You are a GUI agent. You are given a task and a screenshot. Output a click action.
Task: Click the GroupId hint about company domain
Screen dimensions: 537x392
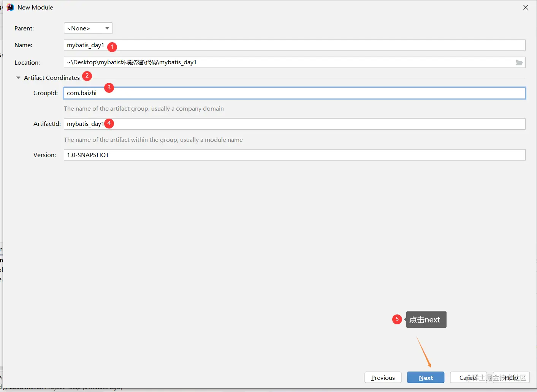144,109
